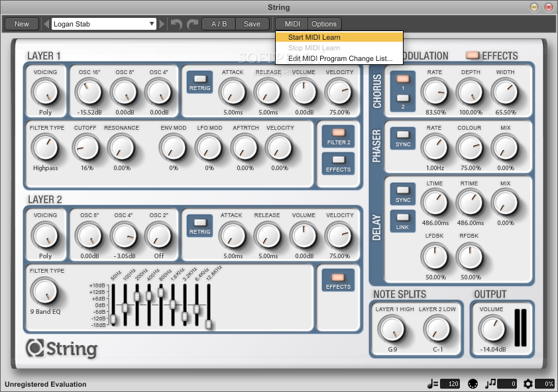Image resolution: width=558 pixels, height=392 pixels.
Task: Toggle Chorus 2 switch
Action: [x=403, y=98]
